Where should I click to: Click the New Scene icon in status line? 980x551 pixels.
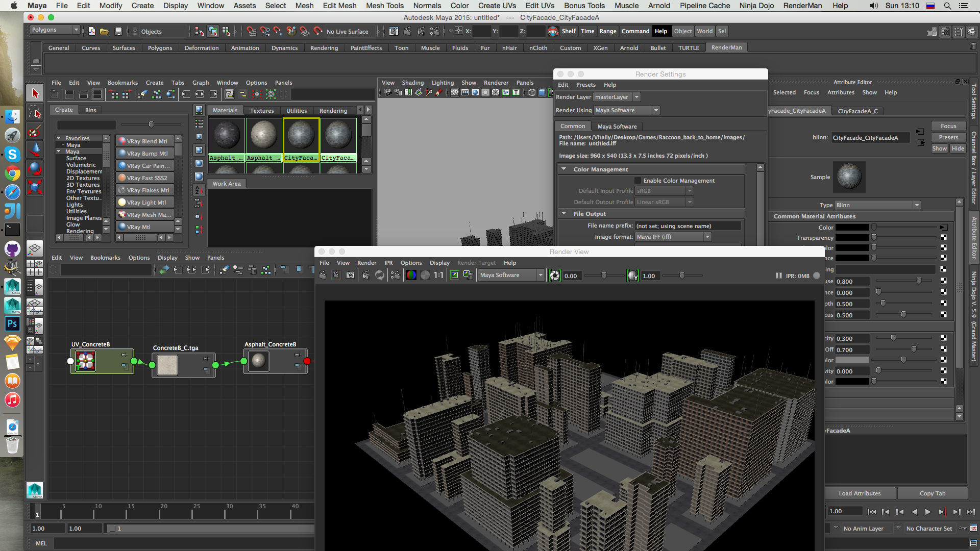91,32
